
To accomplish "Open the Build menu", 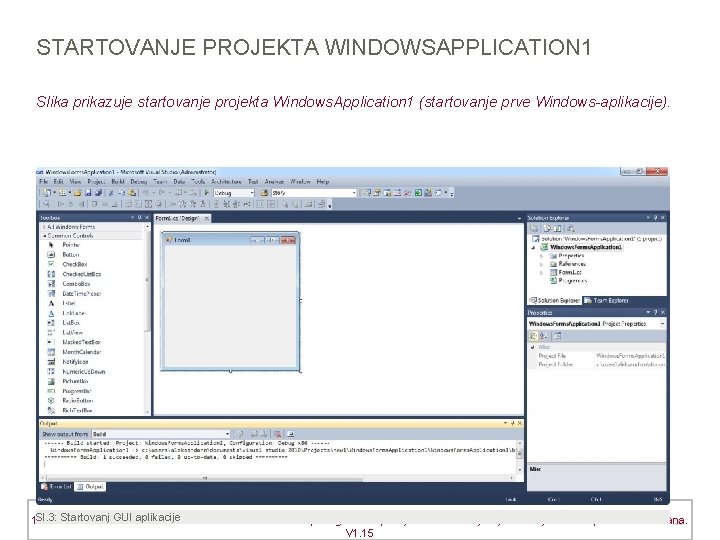I will [x=118, y=182].
